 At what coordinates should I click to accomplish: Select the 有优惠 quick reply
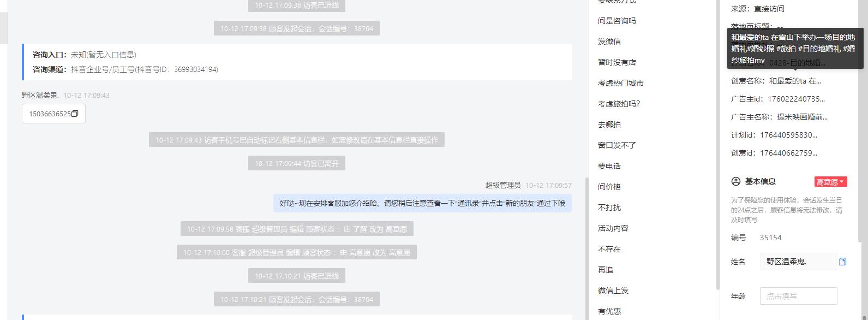point(609,311)
